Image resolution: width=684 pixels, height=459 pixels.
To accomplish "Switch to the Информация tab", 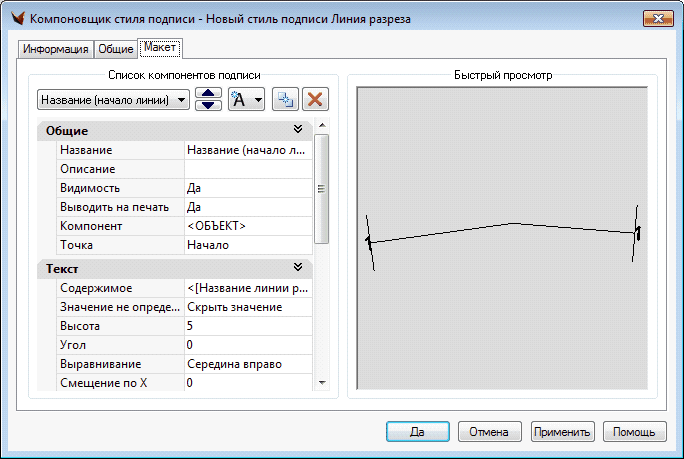I will point(56,49).
